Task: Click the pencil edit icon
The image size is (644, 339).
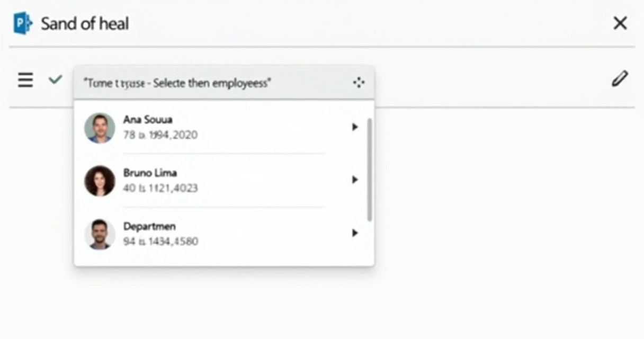Action: (619, 79)
